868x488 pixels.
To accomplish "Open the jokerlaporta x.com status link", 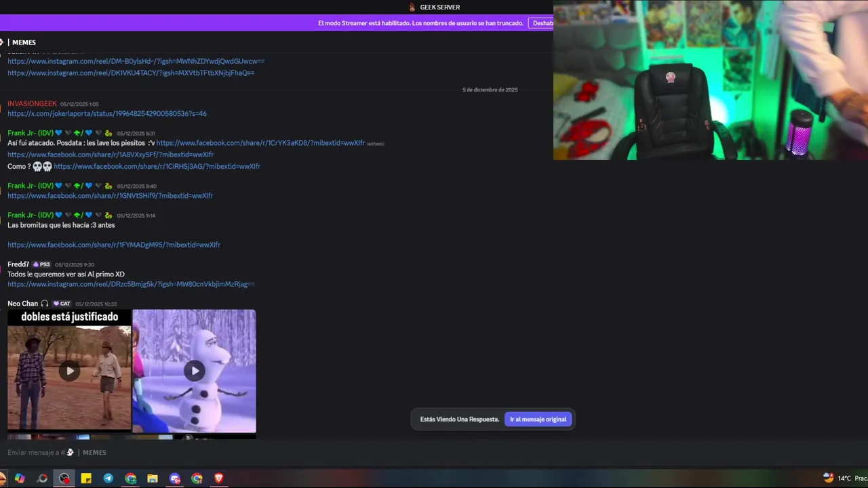I will pyautogui.click(x=107, y=113).
